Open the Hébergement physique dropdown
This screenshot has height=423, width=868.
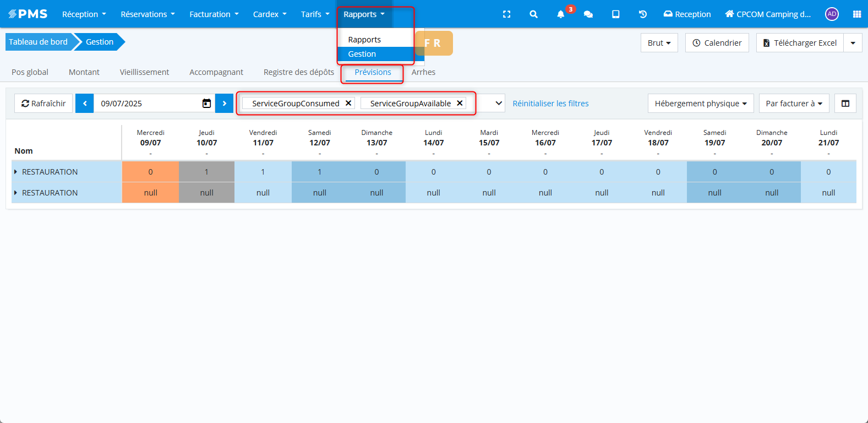[x=700, y=104]
